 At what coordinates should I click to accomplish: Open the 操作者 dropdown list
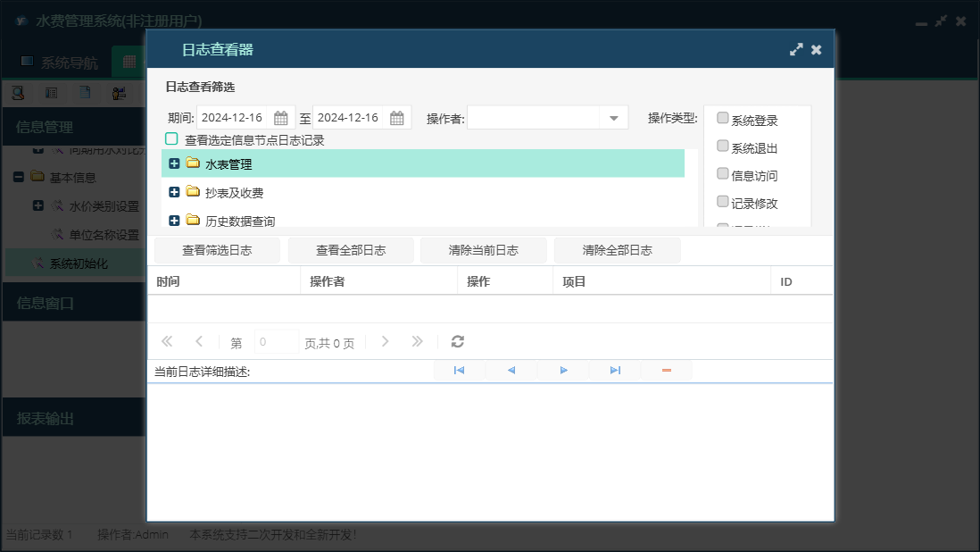[614, 118]
